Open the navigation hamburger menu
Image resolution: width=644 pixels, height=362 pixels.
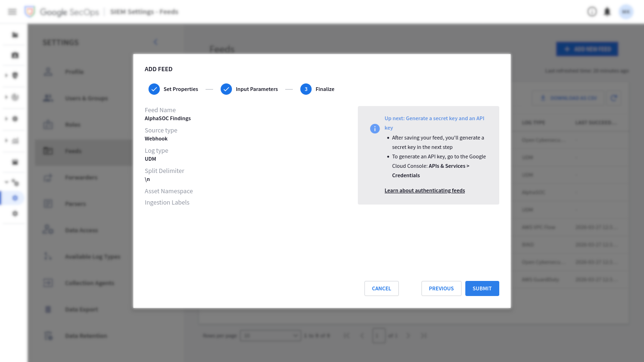point(12,12)
